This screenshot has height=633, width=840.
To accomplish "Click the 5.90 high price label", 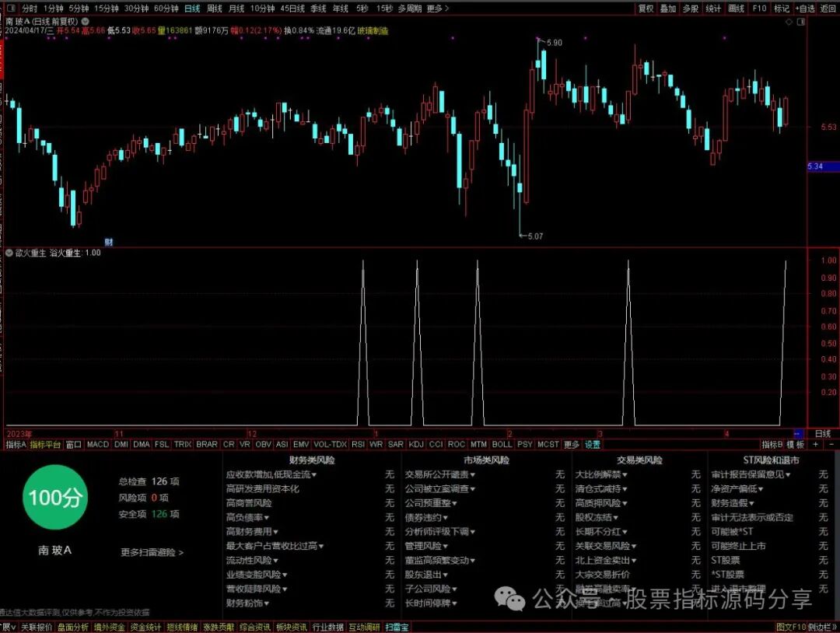I will pyautogui.click(x=554, y=43).
